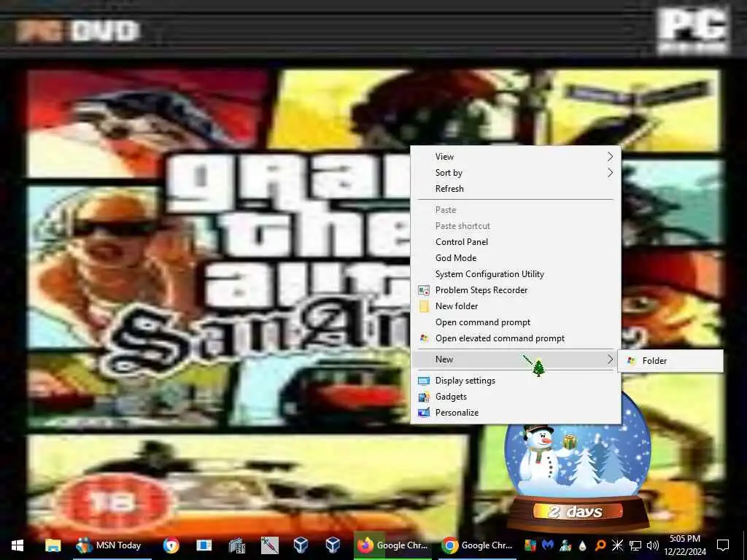Open the blue window app taskbar icon

click(204, 545)
